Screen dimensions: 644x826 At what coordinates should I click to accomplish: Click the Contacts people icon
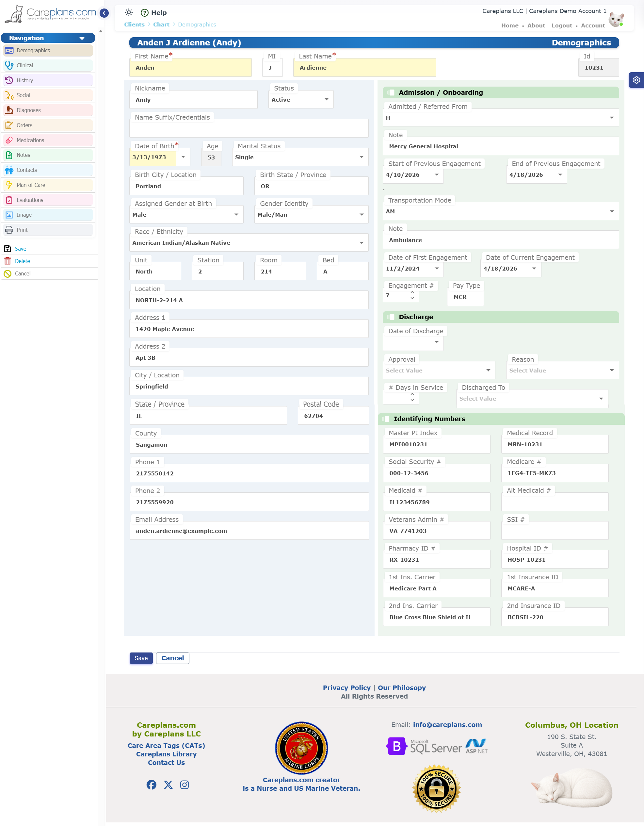[x=9, y=170]
